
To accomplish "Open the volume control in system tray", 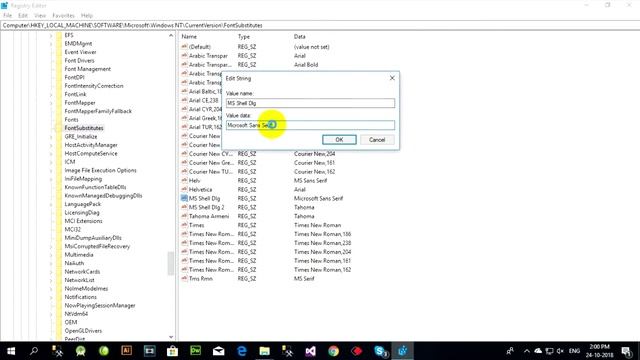I will tap(560, 351).
